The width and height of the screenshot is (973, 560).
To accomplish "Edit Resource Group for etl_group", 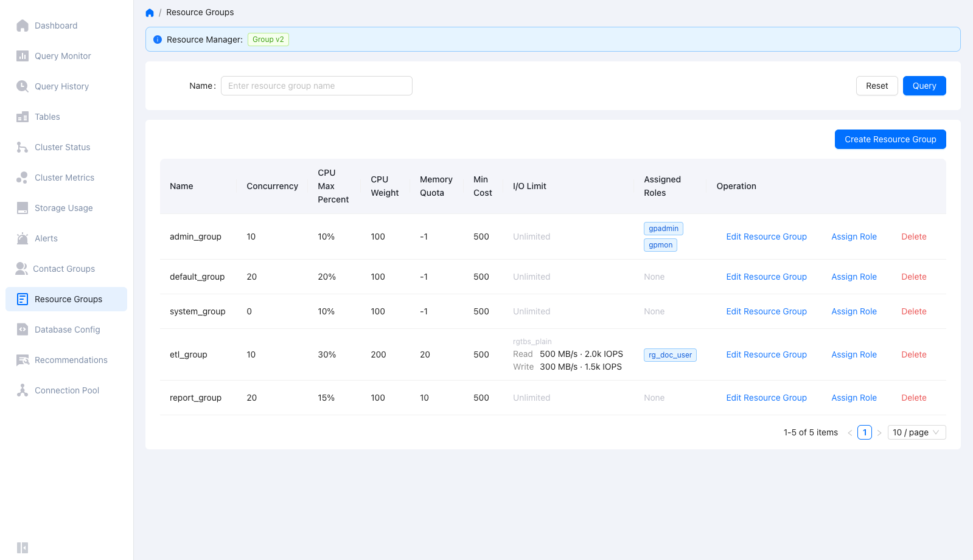I will 766,354.
